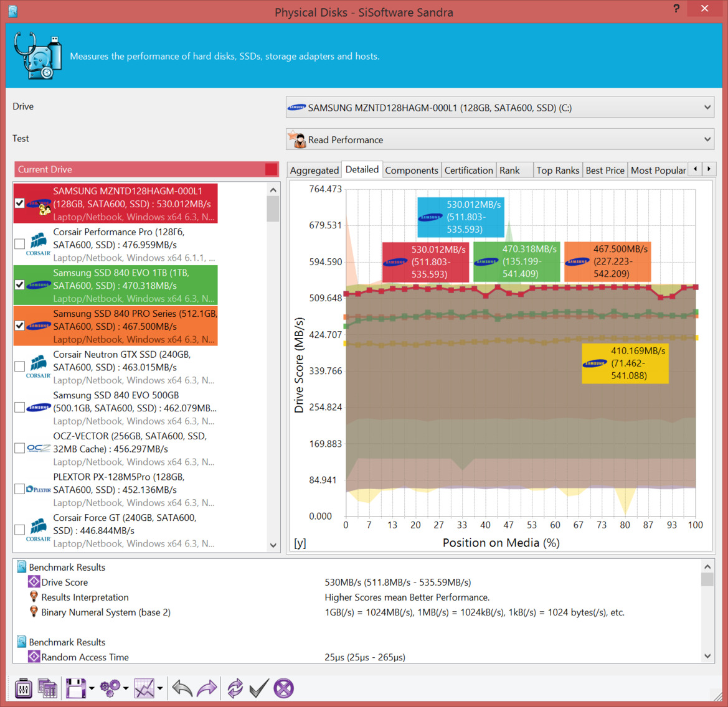Screen dimensions: 728x707
Task: Open the Most Popular tab
Action: 658,171
